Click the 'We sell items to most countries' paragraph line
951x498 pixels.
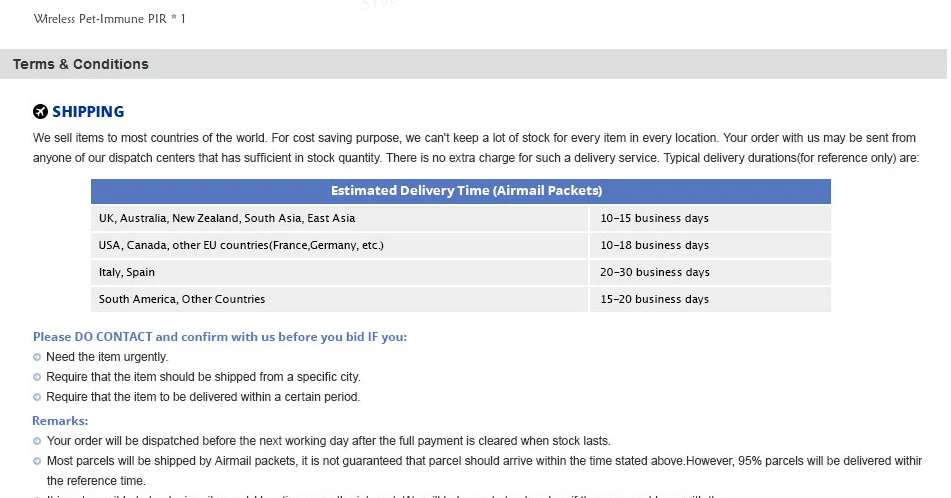474,138
